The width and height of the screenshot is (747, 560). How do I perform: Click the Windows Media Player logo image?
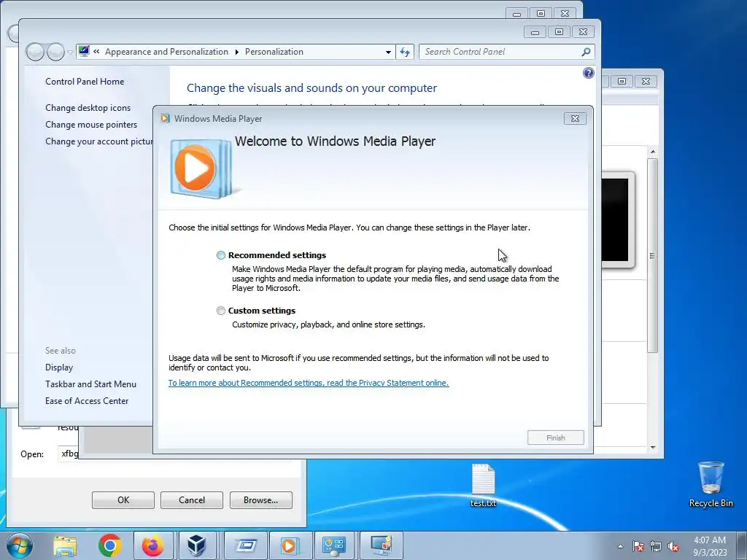(x=201, y=168)
